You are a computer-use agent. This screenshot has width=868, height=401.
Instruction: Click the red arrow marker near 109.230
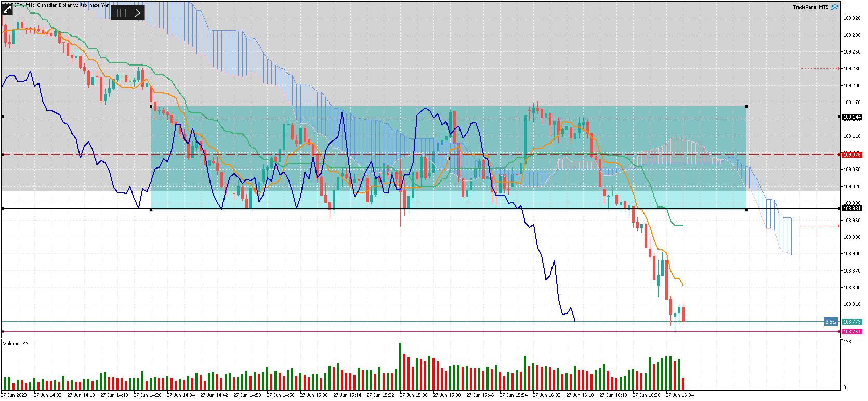point(838,69)
